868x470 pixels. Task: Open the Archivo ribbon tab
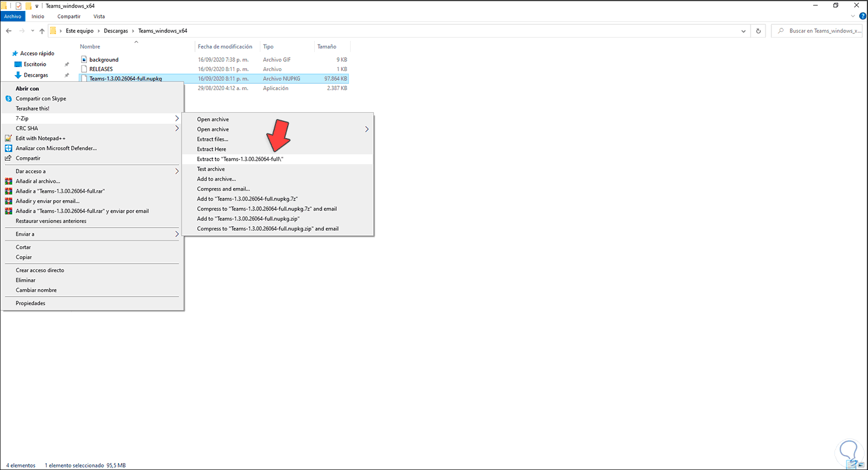coord(12,16)
